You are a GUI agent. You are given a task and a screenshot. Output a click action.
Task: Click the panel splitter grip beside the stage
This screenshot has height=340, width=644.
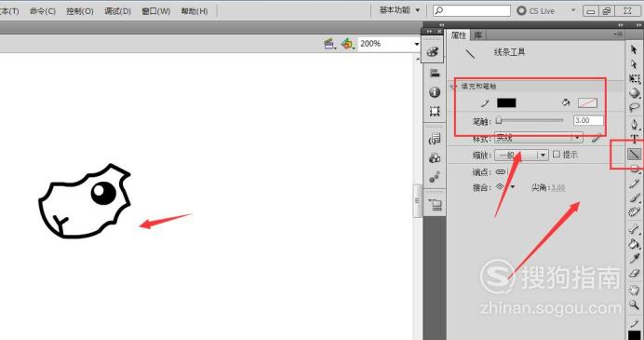[x=417, y=200]
